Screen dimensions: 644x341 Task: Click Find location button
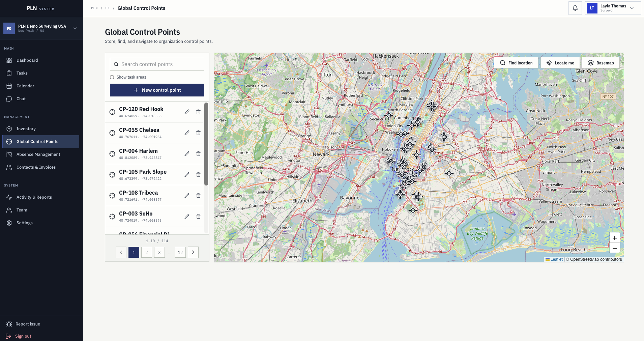tap(516, 63)
